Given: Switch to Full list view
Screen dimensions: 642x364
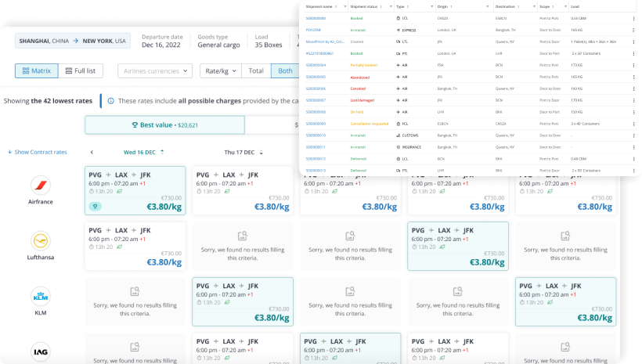Looking at the screenshot, I should pos(80,70).
